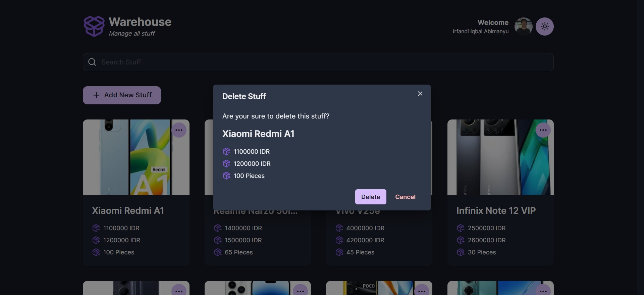Click the icon beside 1200000 IDR on the Xiaomi card
Image resolution: width=644 pixels, height=295 pixels.
[96, 240]
